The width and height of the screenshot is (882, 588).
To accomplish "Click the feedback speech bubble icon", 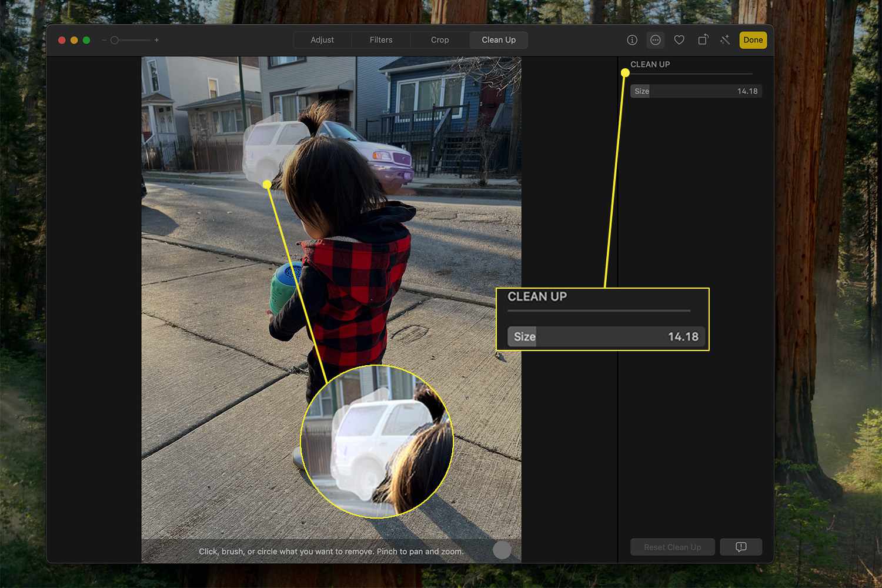I will [x=741, y=547].
